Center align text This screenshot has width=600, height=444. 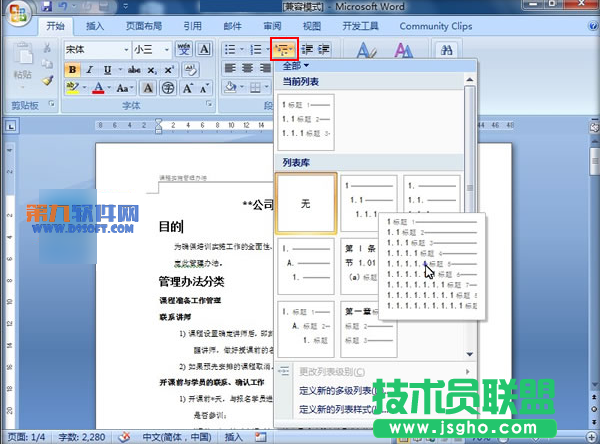[248, 68]
